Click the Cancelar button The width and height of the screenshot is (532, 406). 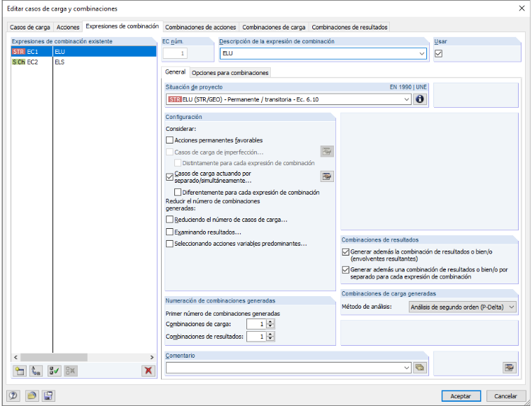505,395
